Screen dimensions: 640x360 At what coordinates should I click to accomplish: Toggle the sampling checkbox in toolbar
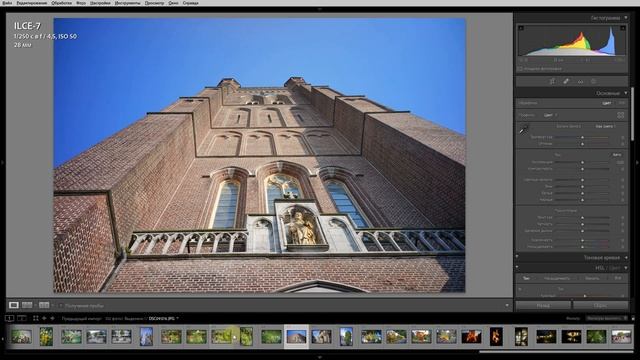(60, 305)
